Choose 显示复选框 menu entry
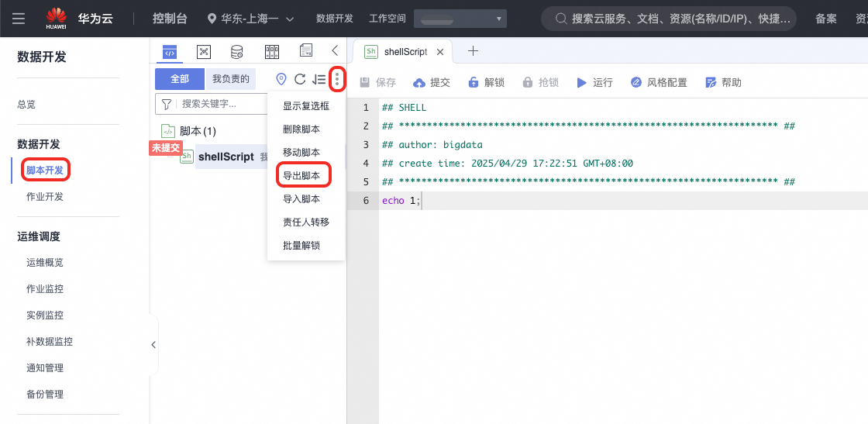868x424 pixels. click(306, 105)
